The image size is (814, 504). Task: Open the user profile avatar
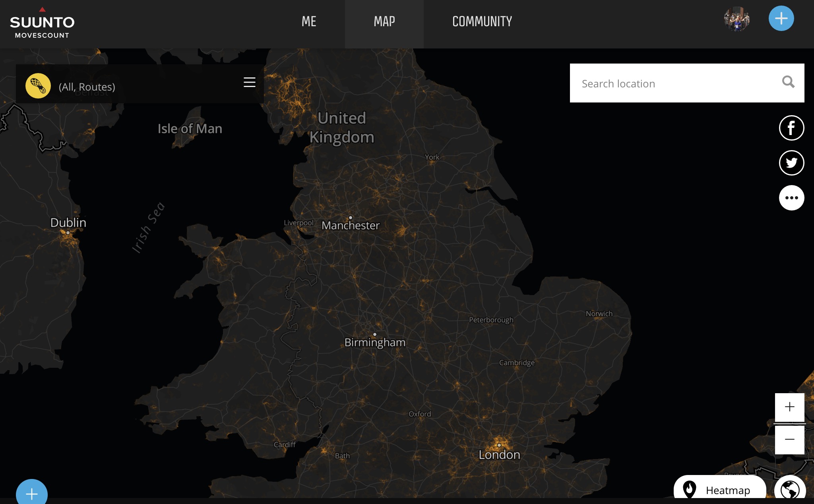pos(736,19)
